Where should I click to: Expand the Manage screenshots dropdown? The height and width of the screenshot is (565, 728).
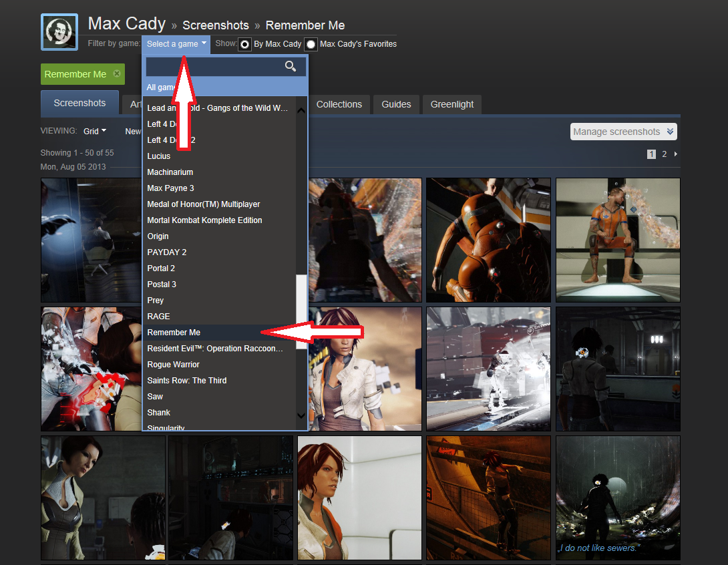tap(624, 132)
